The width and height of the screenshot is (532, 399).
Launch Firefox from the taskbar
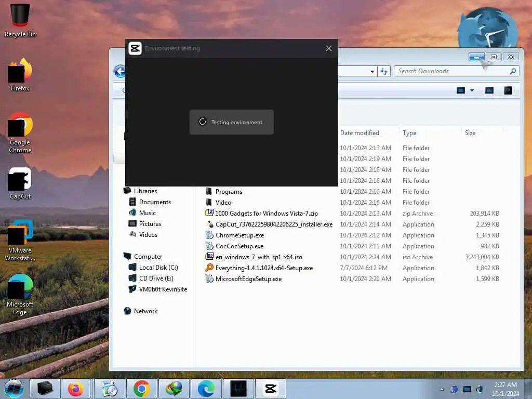(75, 389)
